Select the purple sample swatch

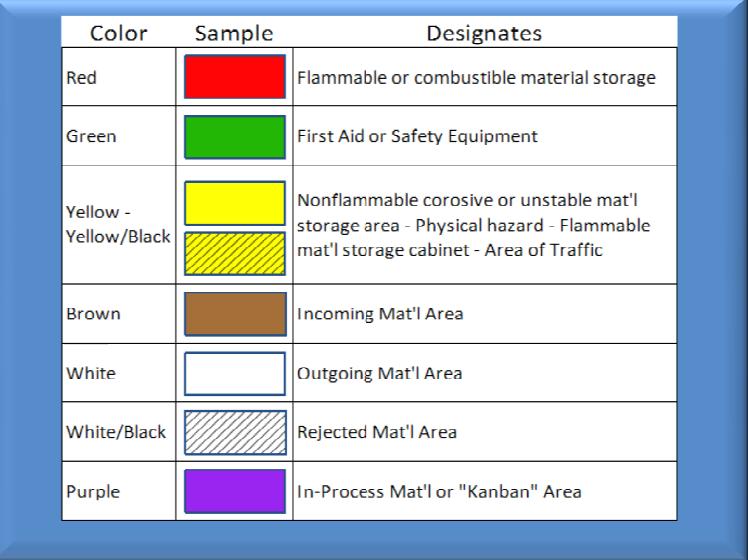point(235,491)
